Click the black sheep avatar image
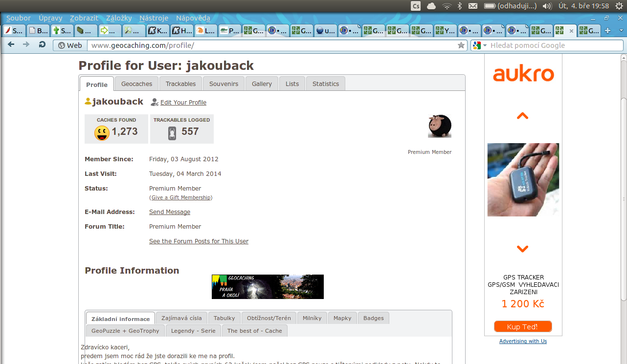 [x=440, y=127]
